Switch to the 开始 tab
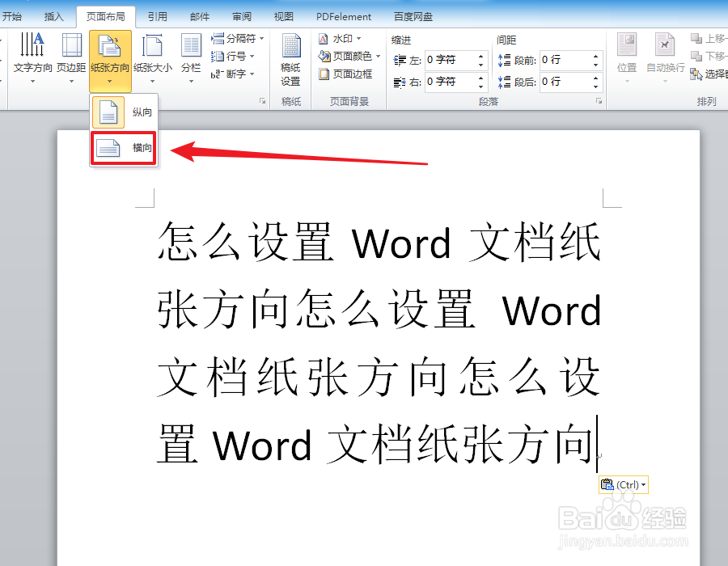This screenshot has width=728, height=566. (x=12, y=17)
